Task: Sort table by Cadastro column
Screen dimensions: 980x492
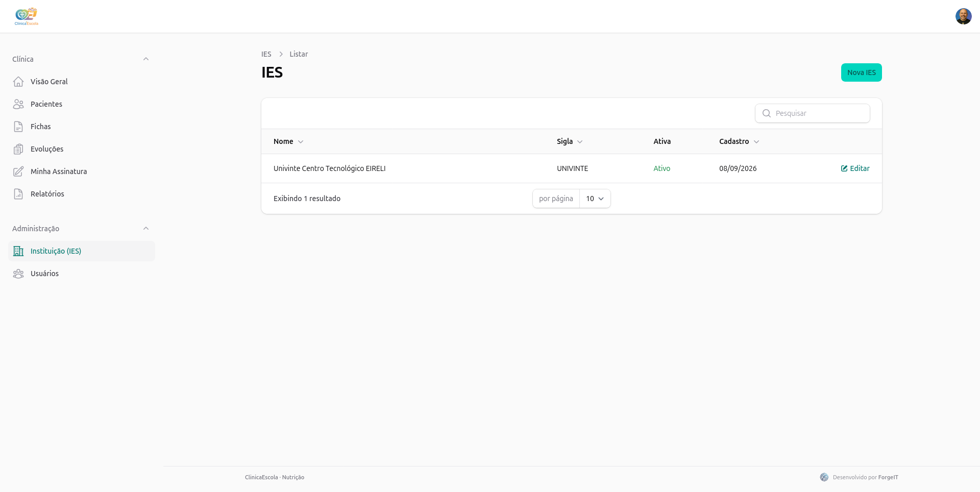Action: point(739,141)
